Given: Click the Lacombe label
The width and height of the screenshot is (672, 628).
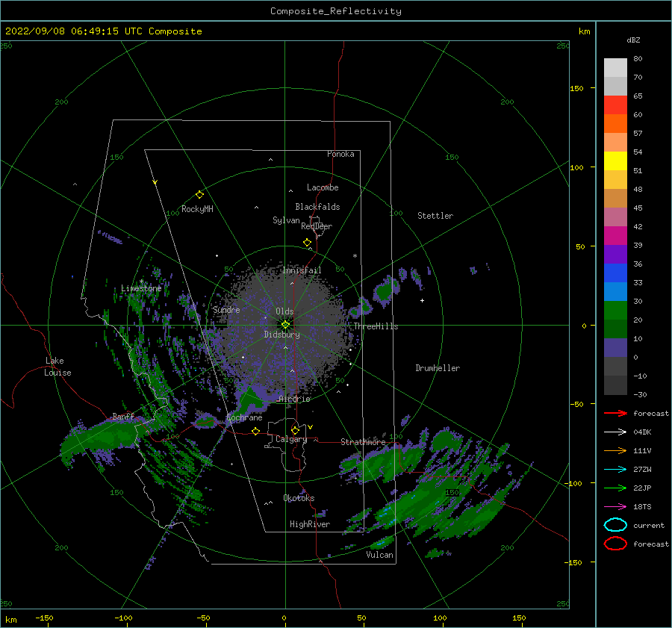Looking at the screenshot, I should pos(323,187).
